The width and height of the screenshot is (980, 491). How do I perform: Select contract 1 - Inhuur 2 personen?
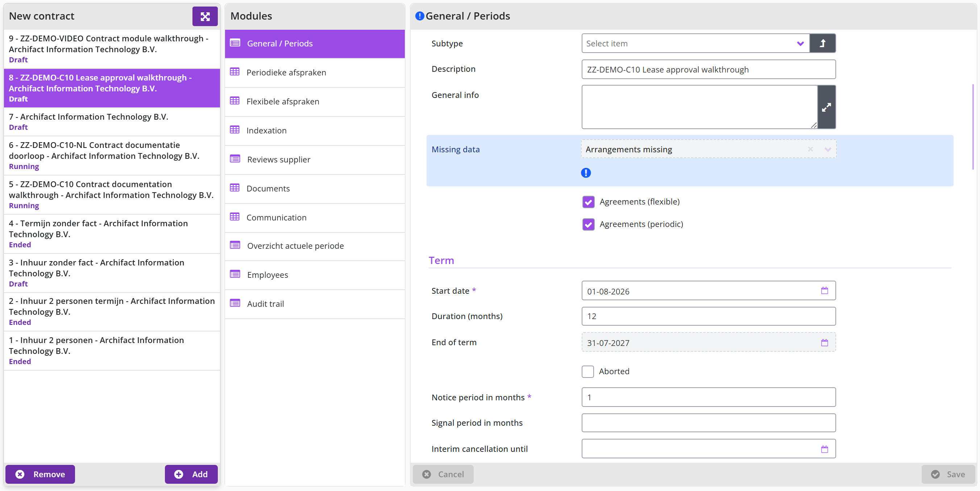click(x=112, y=351)
